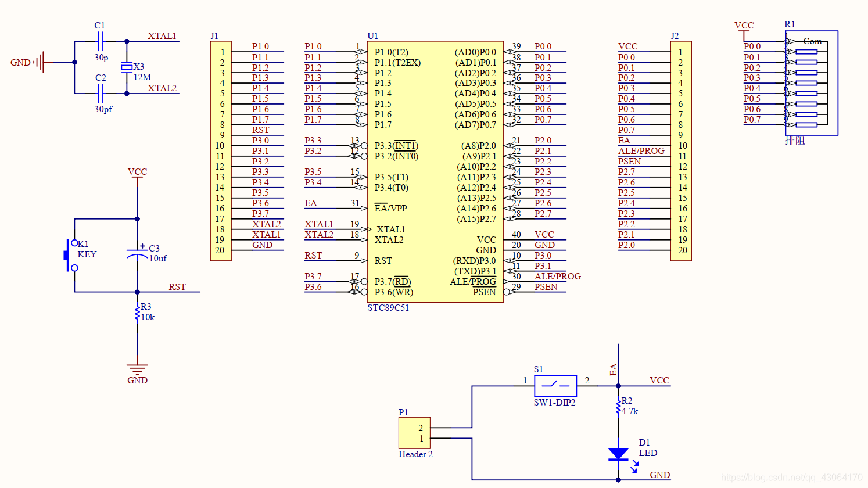Select the C1 30p capacitor symbol
The height and width of the screenshot is (488, 868).
tap(101, 41)
